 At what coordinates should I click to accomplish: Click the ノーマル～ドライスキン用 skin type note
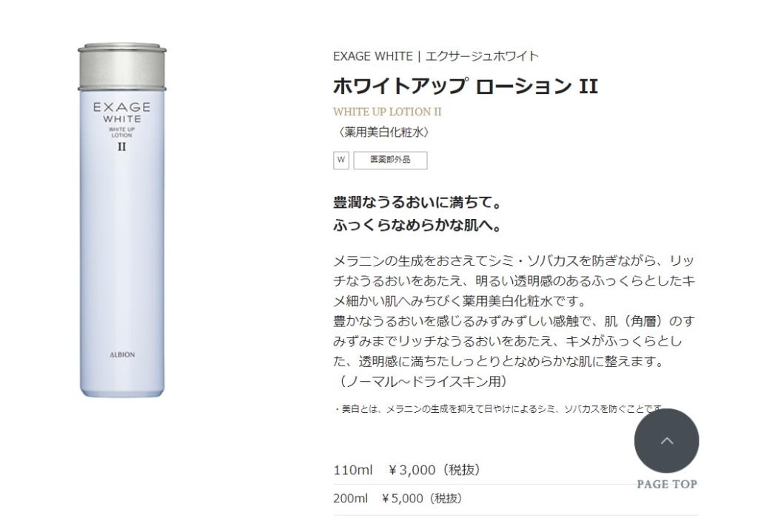pos(421,382)
